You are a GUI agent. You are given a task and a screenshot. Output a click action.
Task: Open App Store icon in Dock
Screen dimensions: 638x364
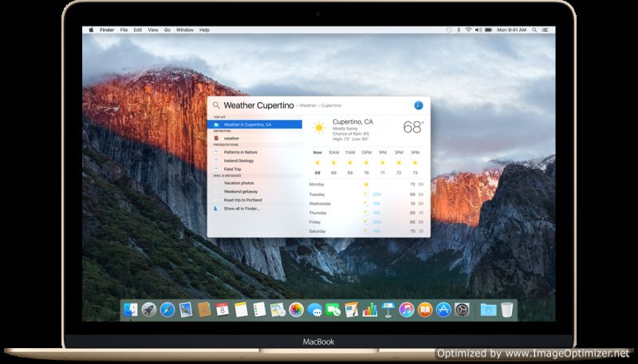[443, 310]
